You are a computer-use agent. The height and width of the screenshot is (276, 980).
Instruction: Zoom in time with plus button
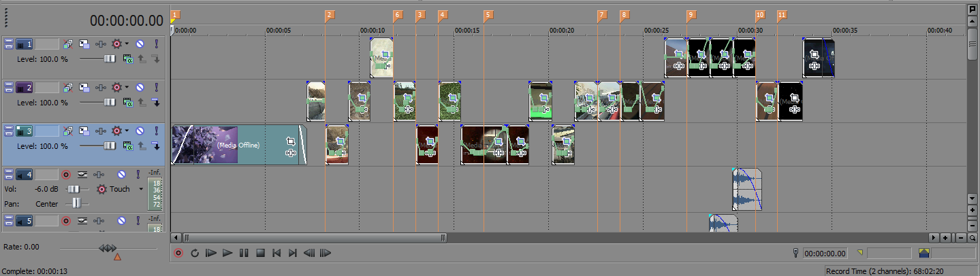pyautogui.click(x=945, y=237)
